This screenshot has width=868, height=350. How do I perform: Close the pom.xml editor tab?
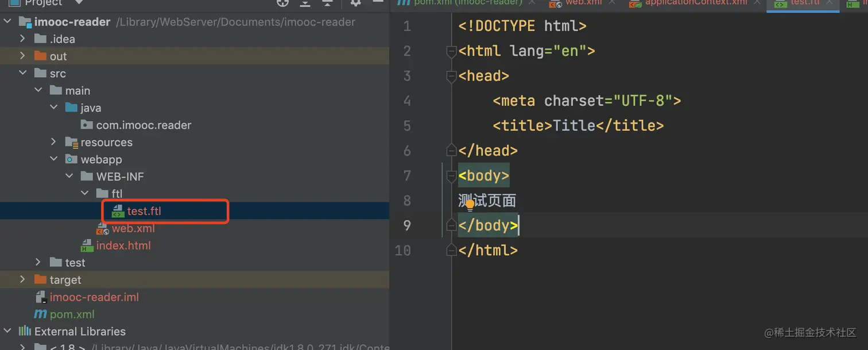click(x=532, y=2)
